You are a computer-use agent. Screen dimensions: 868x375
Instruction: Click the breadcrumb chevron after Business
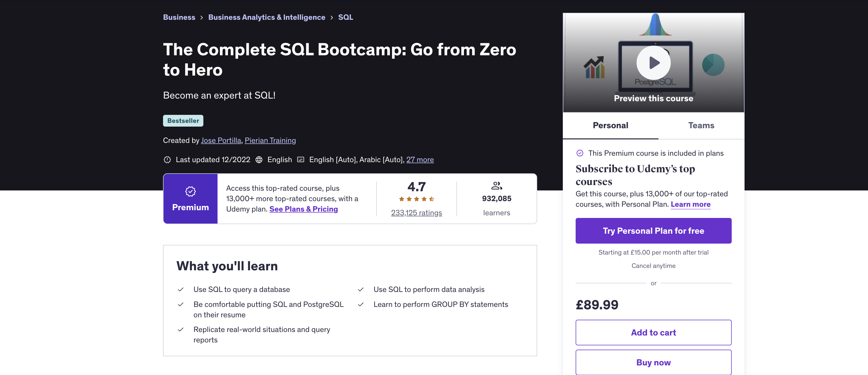201,18
